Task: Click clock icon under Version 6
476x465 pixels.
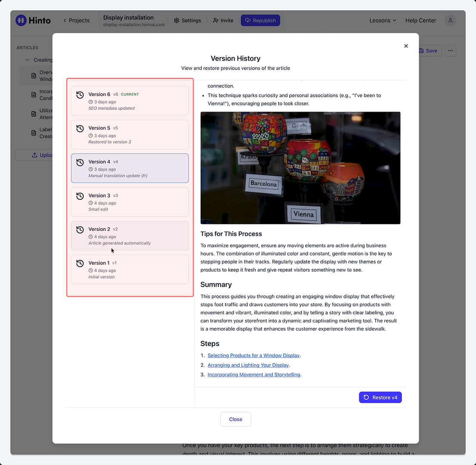Action: pyautogui.click(x=90, y=102)
